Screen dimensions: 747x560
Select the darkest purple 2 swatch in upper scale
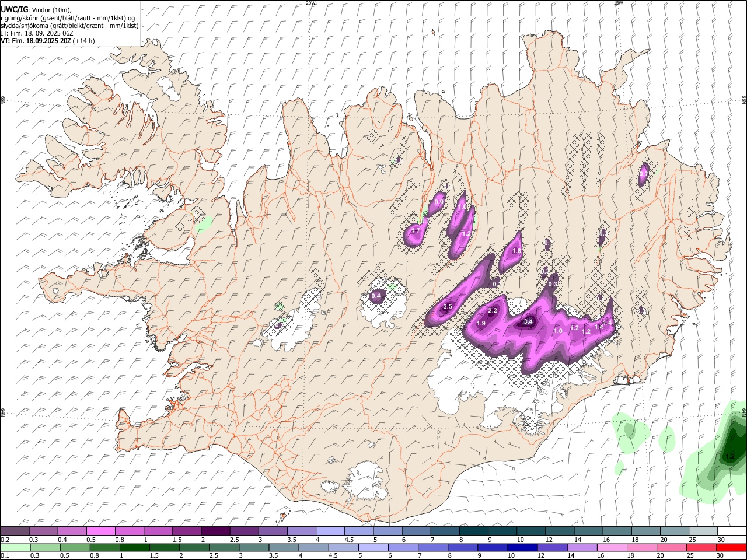215,531
